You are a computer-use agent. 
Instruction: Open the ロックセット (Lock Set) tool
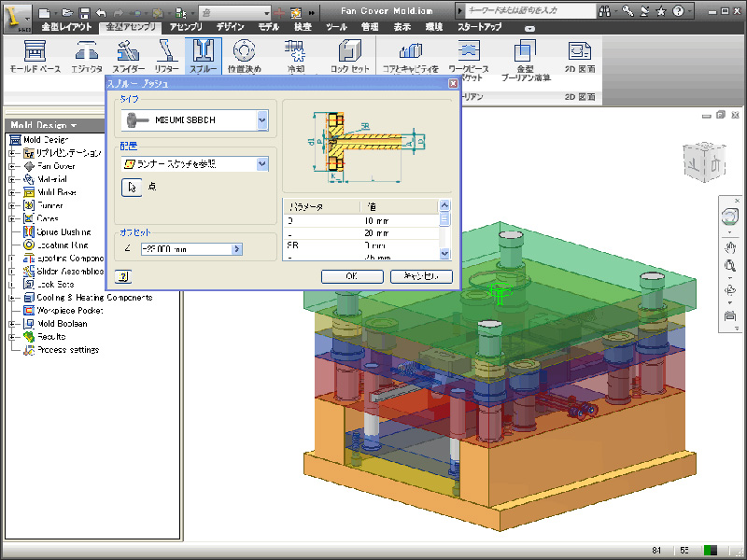click(x=349, y=55)
